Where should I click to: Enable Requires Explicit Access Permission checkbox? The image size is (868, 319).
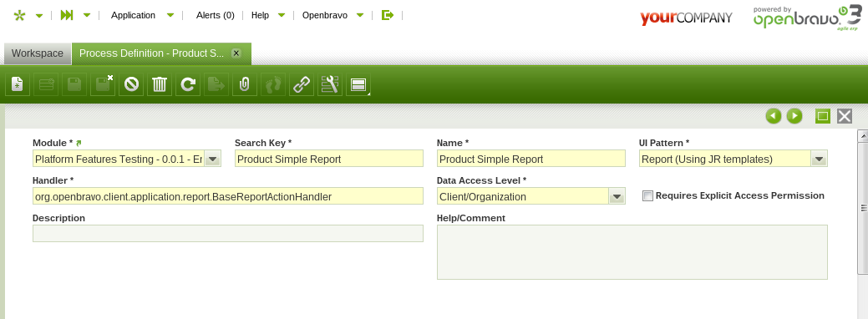647,196
